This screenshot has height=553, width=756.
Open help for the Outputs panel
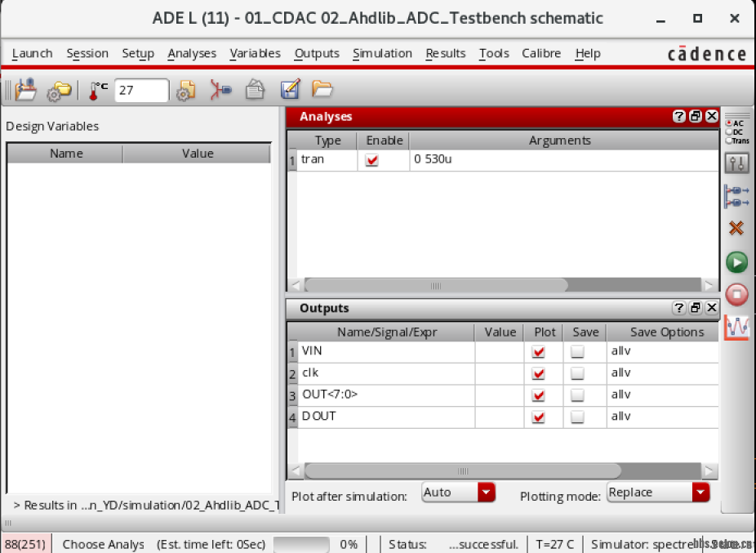click(679, 308)
